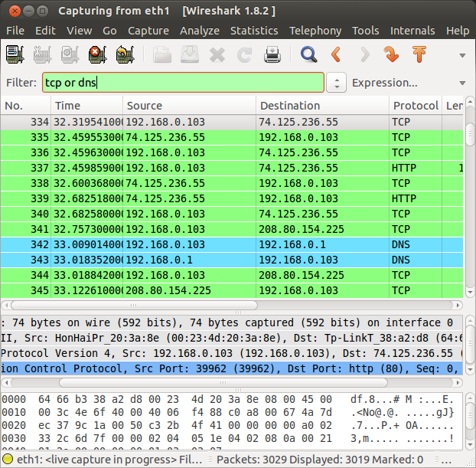476x468 pixels.
Task: Click the Expression... button
Action: click(x=385, y=83)
